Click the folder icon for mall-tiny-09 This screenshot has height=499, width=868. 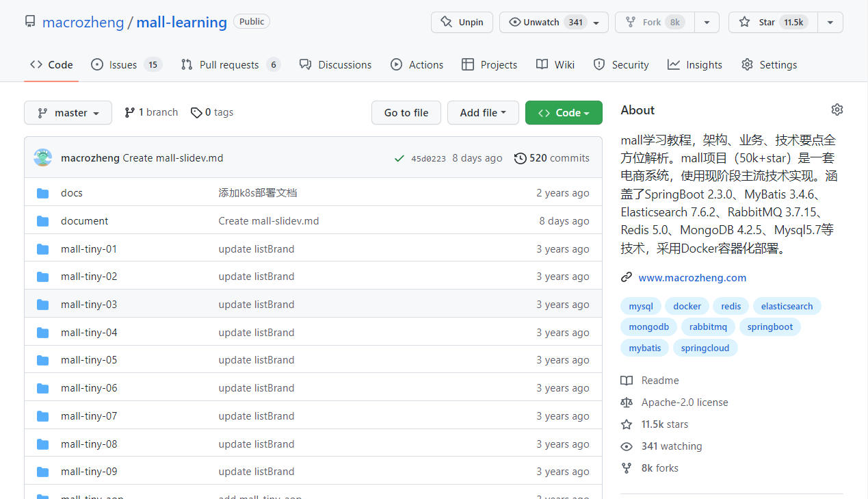tap(43, 472)
